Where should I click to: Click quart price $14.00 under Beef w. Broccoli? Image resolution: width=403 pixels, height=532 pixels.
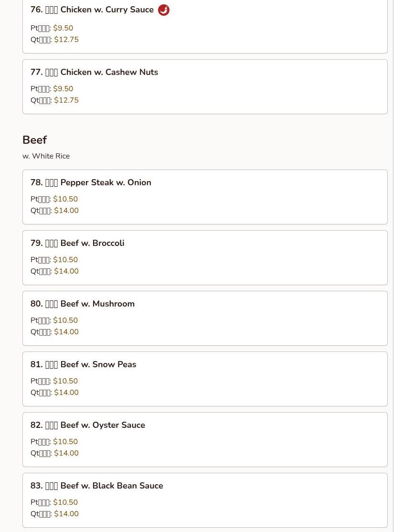pyautogui.click(x=66, y=271)
